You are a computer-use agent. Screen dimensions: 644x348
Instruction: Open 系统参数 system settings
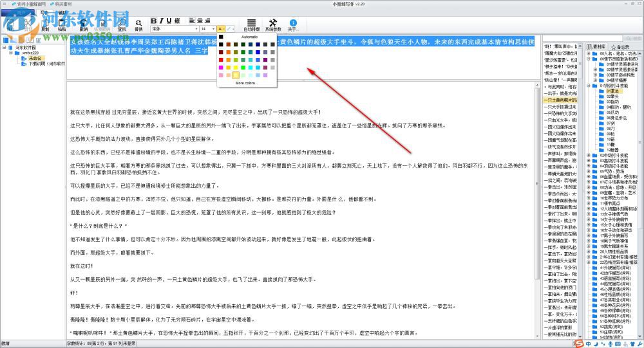click(273, 25)
